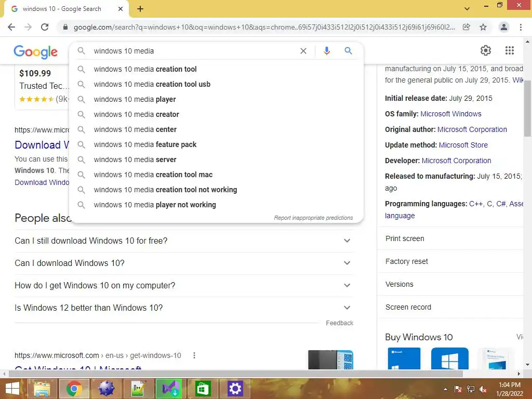Viewport: 532px width, 399px height.
Task: Open a new tab with plus icon
Action: [x=140, y=9]
